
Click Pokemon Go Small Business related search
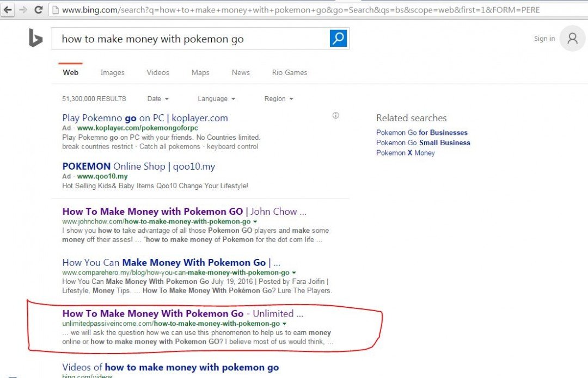coord(424,142)
